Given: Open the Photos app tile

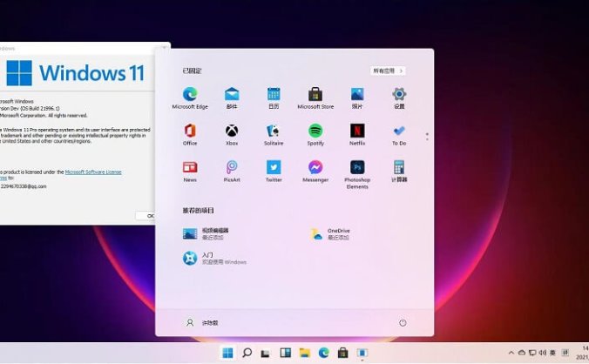Looking at the screenshot, I should coord(357,98).
